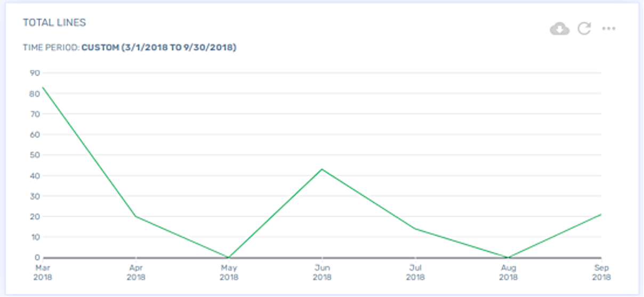
Task: Click the May 2018 zero-value data point
Action: (229, 257)
